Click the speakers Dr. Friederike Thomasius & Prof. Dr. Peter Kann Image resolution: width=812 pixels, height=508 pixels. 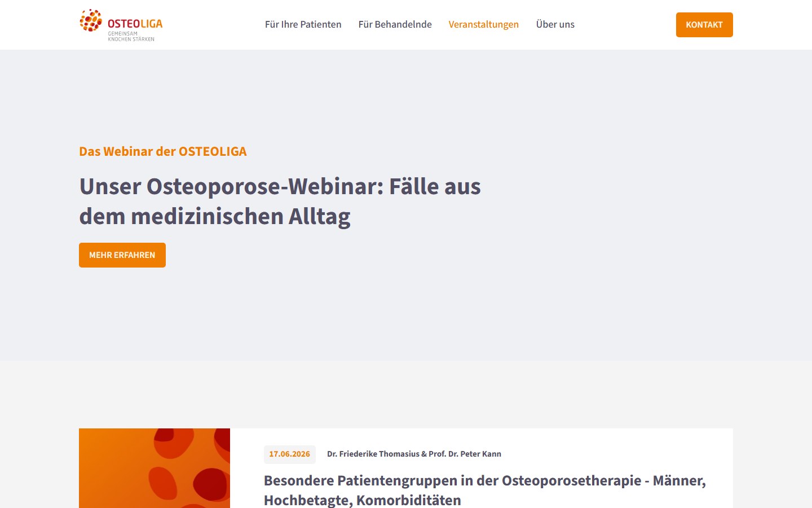tap(414, 454)
